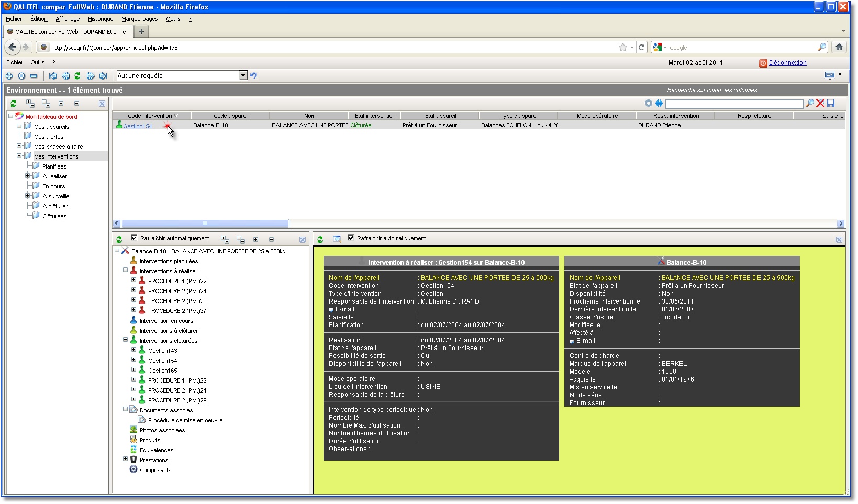Open the application Outils menu below address bar
This screenshot has height=504, width=858.
point(38,62)
